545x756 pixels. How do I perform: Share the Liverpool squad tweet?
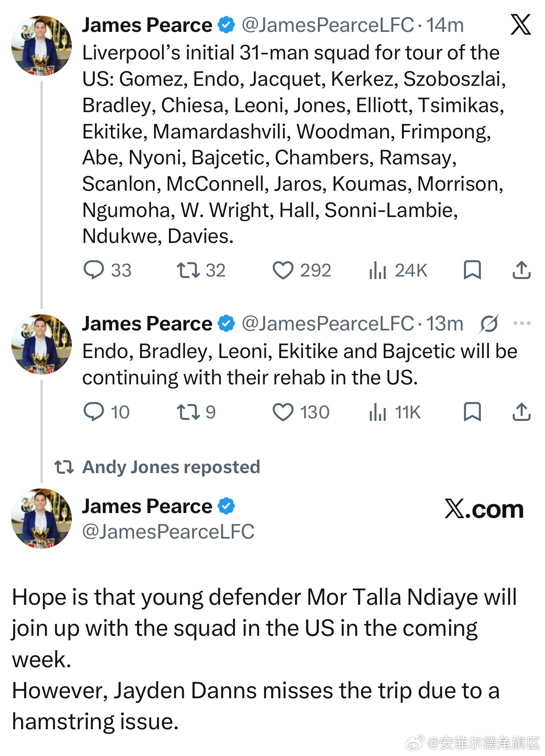pyautogui.click(x=522, y=270)
